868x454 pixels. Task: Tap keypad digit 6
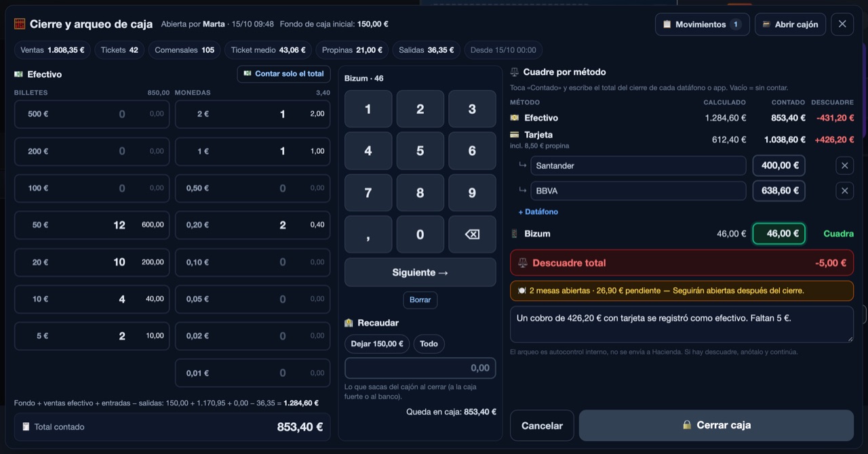[x=472, y=150]
